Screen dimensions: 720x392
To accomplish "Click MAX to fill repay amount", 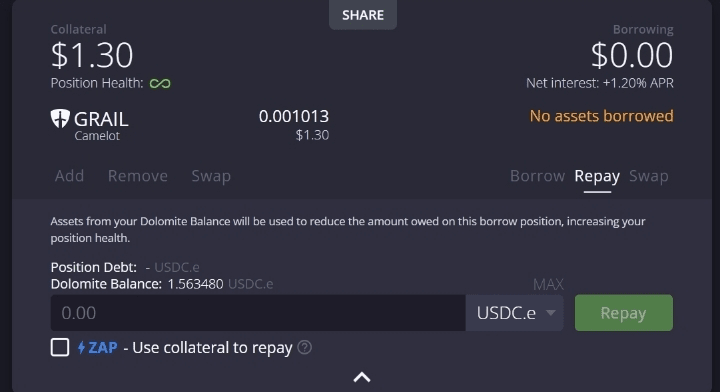I will point(548,285).
